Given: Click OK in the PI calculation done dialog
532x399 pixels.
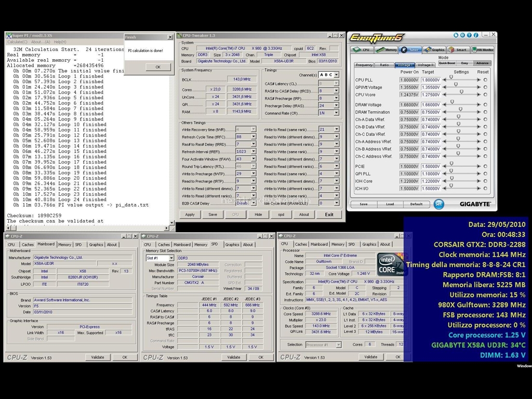Looking at the screenshot, I should point(158,67).
